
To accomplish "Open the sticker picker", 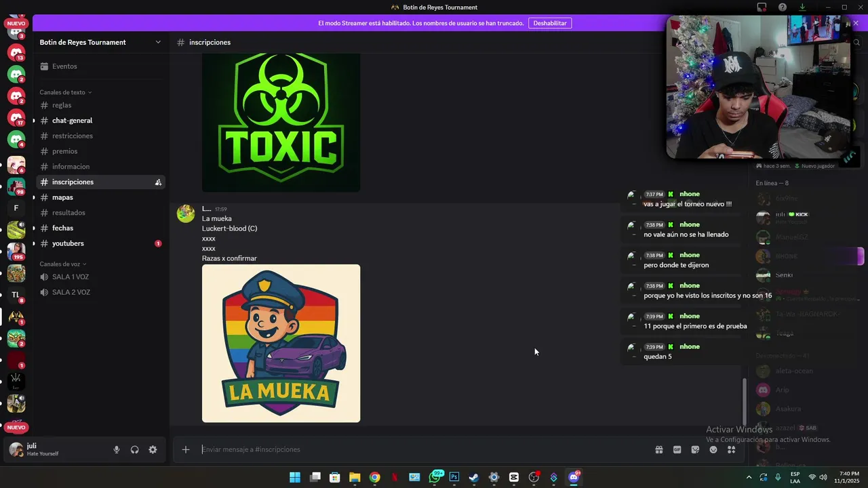I will click(x=695, y=449).
